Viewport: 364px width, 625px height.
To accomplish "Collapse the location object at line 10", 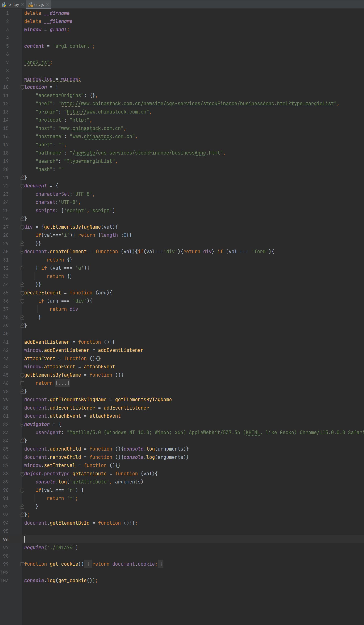I will (x=22, y=87).
